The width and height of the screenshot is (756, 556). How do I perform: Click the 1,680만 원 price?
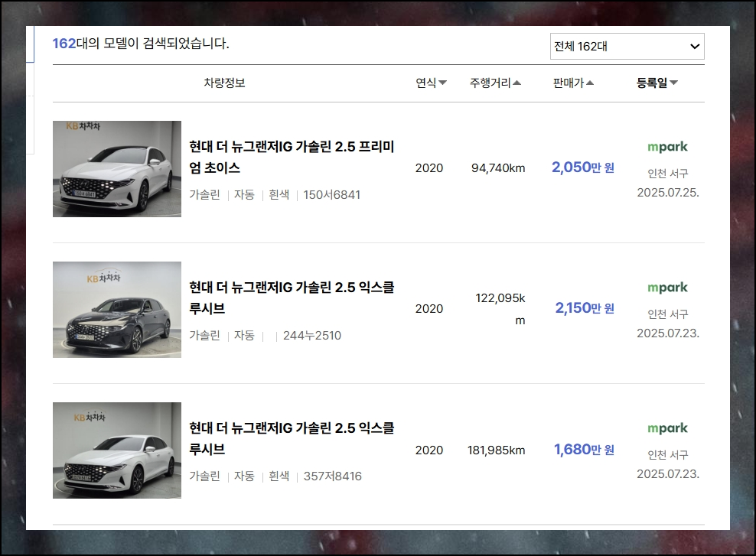point(584,450)
